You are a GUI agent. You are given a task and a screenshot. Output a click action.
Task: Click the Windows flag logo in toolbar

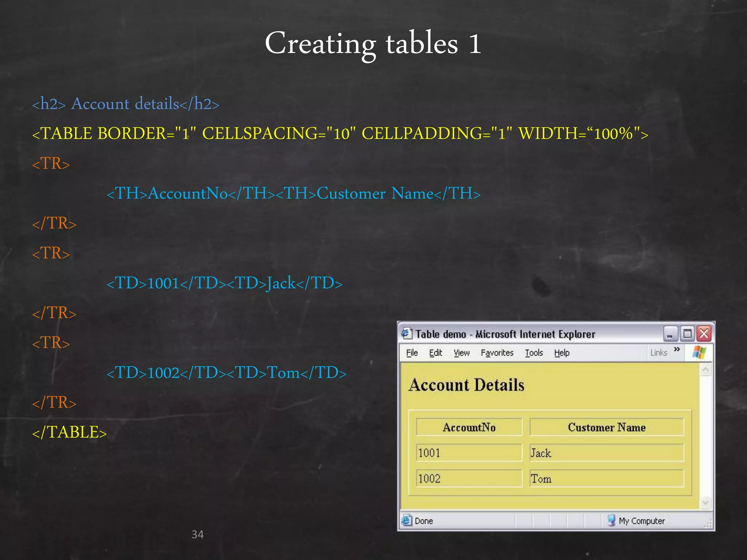699,352
